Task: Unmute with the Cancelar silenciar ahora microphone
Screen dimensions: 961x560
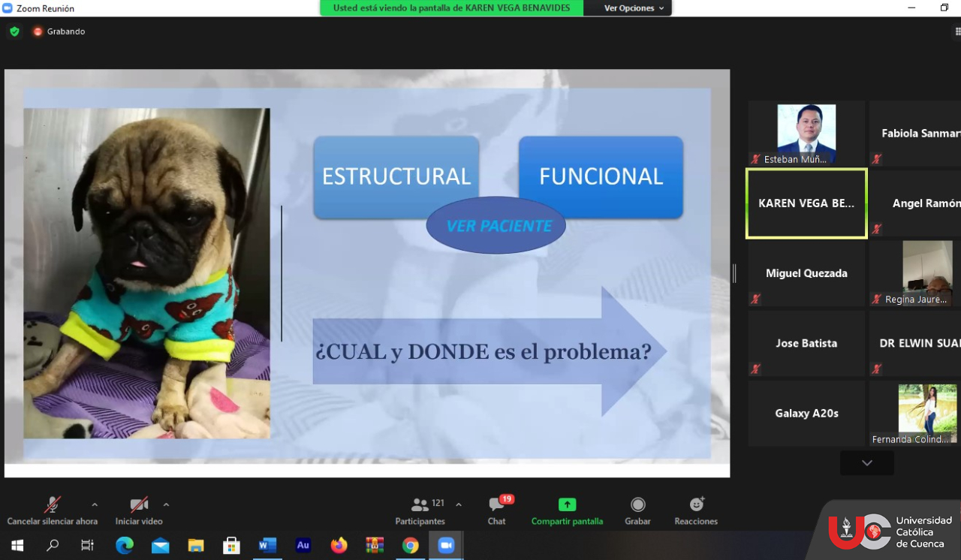Action: point(53,510)
